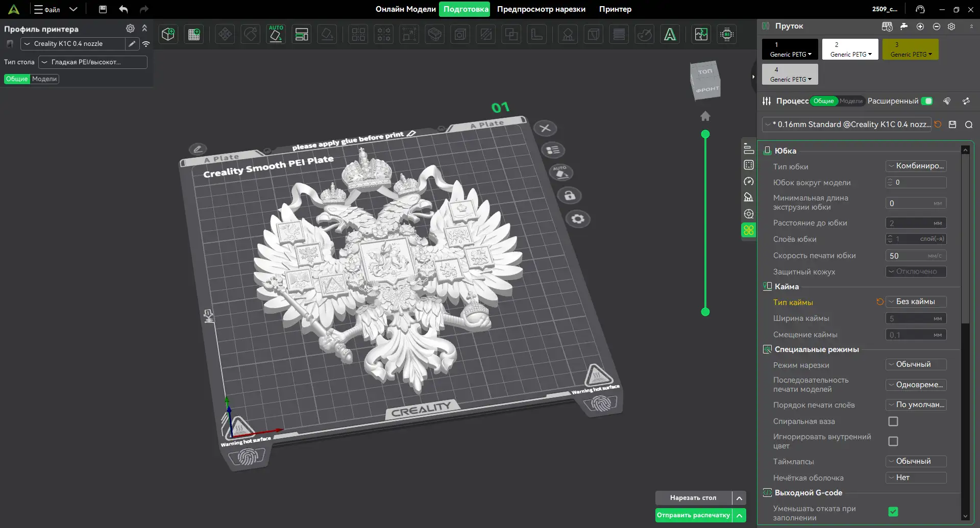
Task: Open the Порядок печати слоёв dropdown
Action: [x=916, y=405]
